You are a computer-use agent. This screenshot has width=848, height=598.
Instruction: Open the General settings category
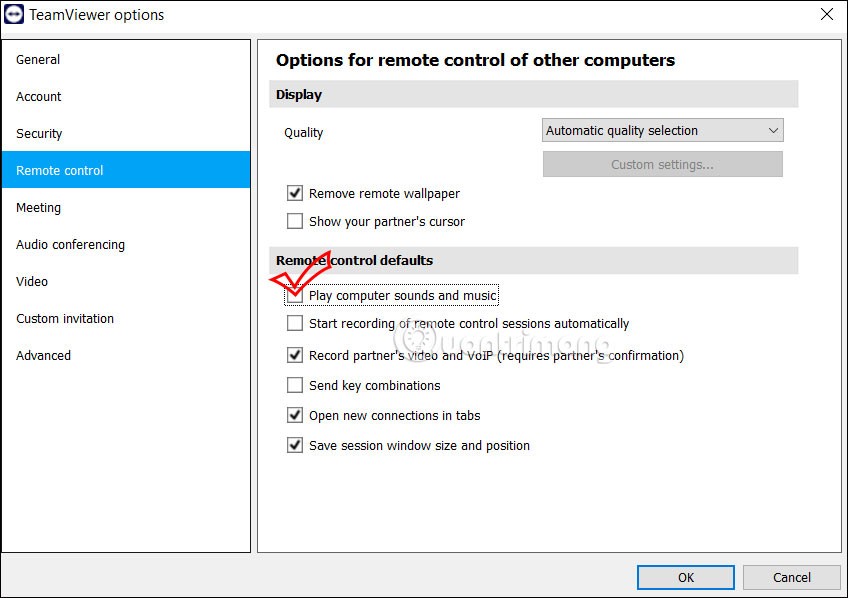38,60
